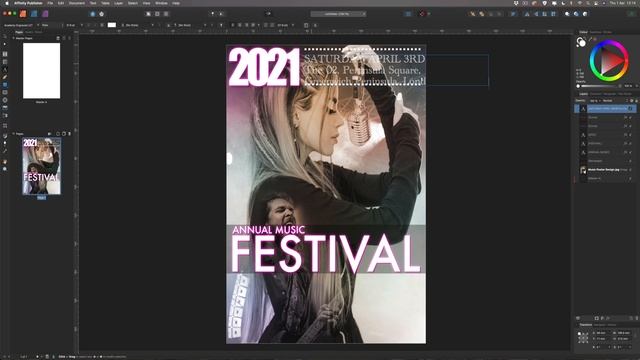Click the align left paragraph icon
The width and height of the screenshot is (640, 360).
pos(233,25)
